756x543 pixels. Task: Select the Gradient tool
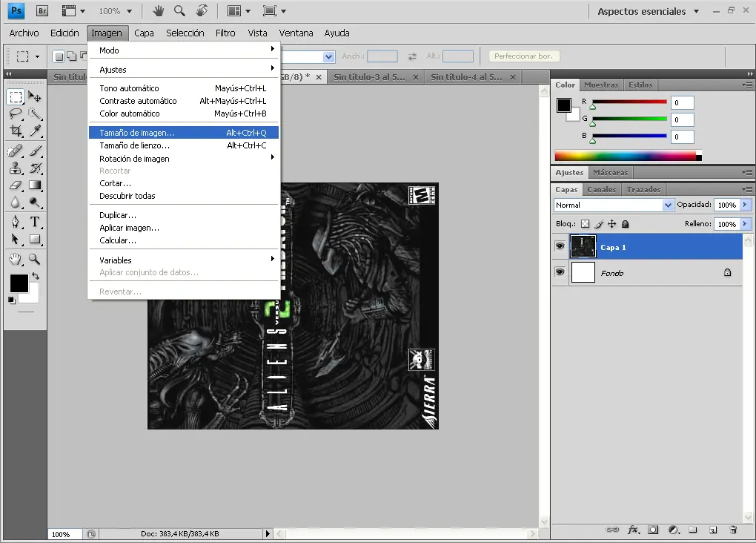pos(35,185)
